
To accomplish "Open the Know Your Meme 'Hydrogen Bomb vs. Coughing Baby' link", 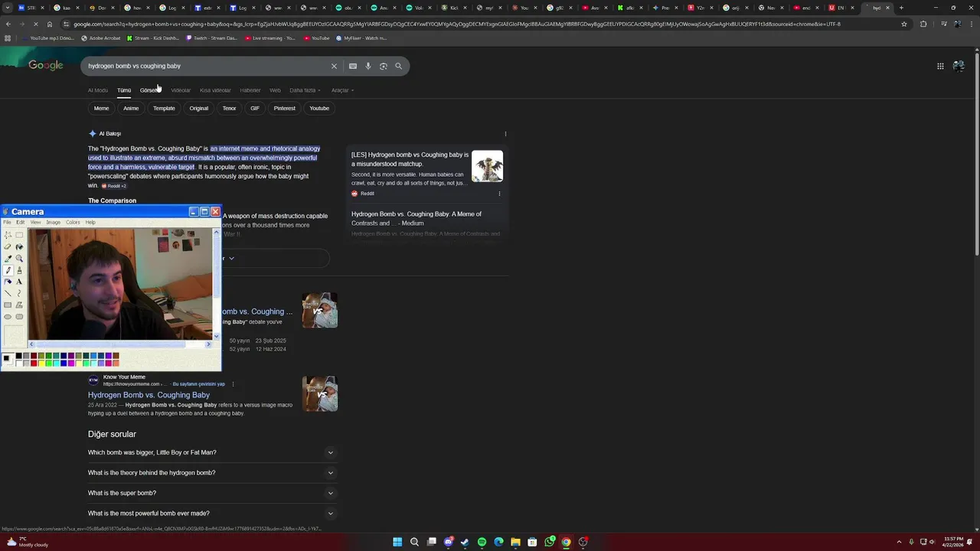I will [149, 395].
